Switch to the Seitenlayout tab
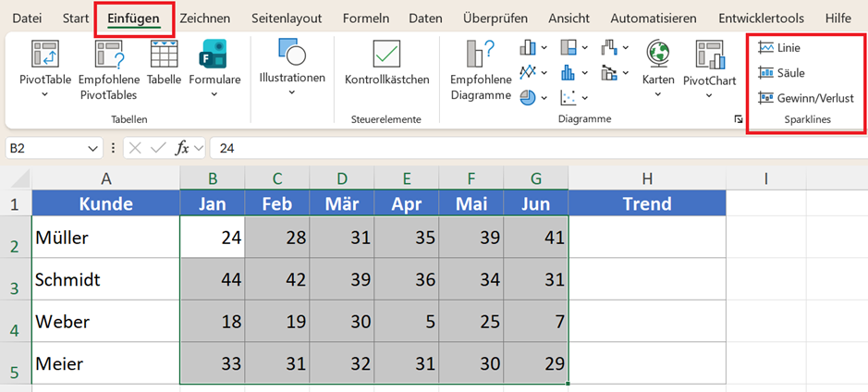 click(x=287, y=18)
